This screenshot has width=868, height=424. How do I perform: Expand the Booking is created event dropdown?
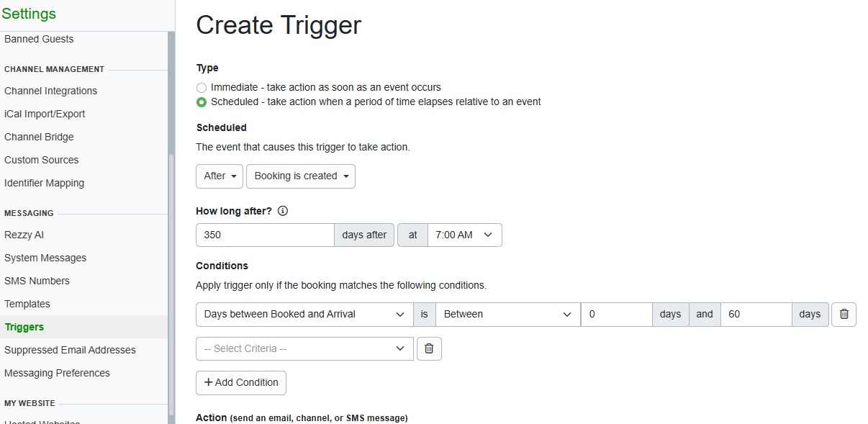point(300,176)
